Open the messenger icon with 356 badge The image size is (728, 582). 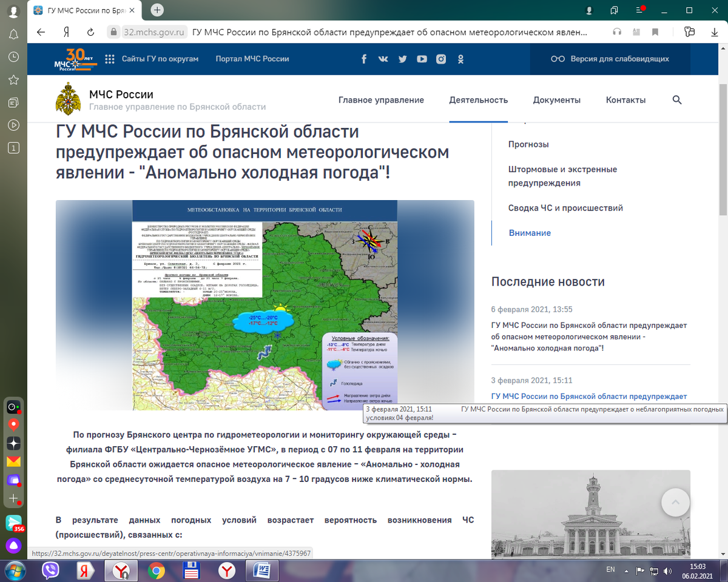(x=14, y=523)
